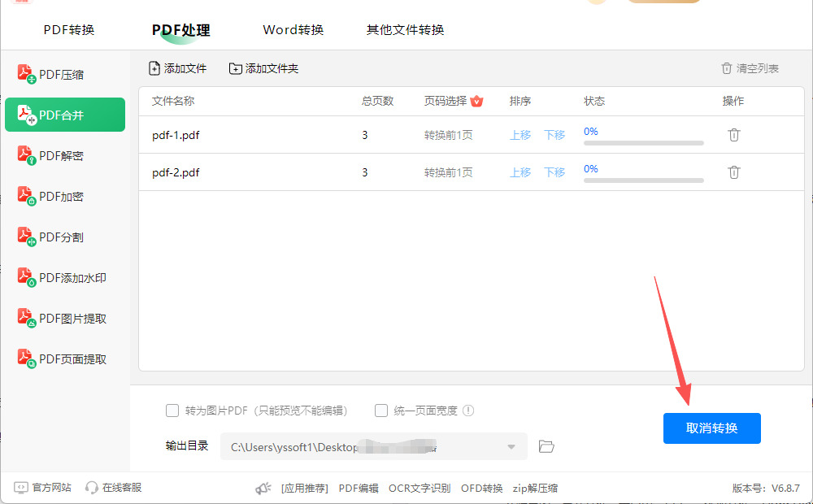Expand the 输出目录 path dropdown
813x504 pixels.
[x=511, y=447]
